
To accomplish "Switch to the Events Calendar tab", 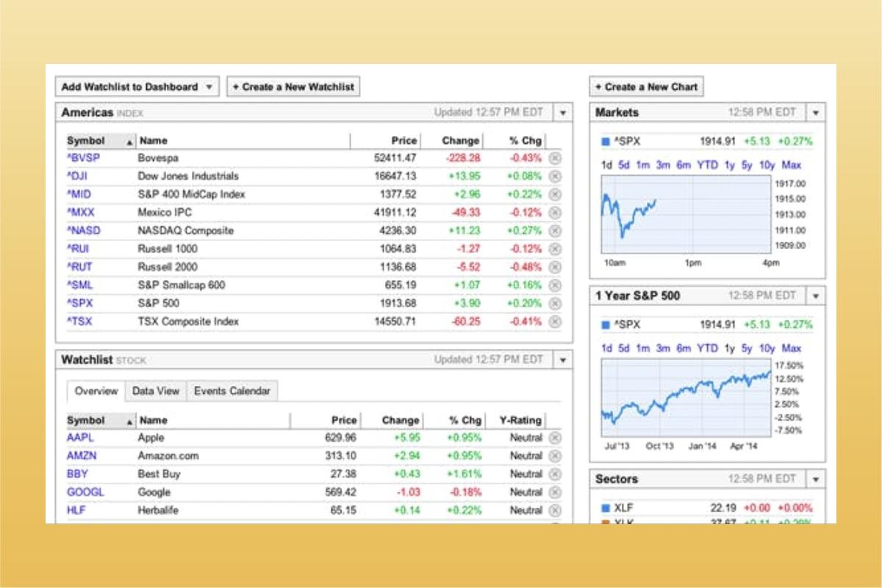I will click(232, 391).
